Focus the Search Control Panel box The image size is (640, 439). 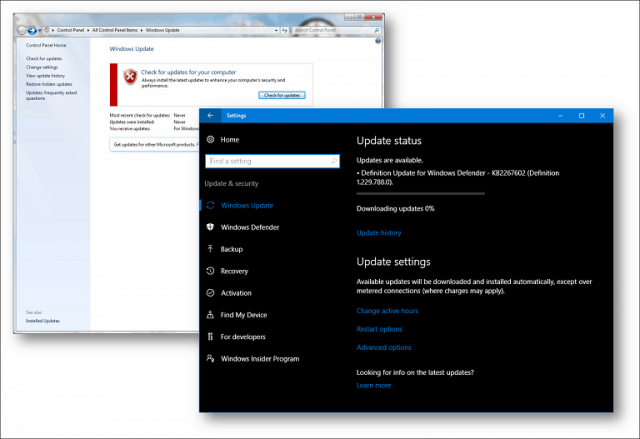[x=337, y=30]
